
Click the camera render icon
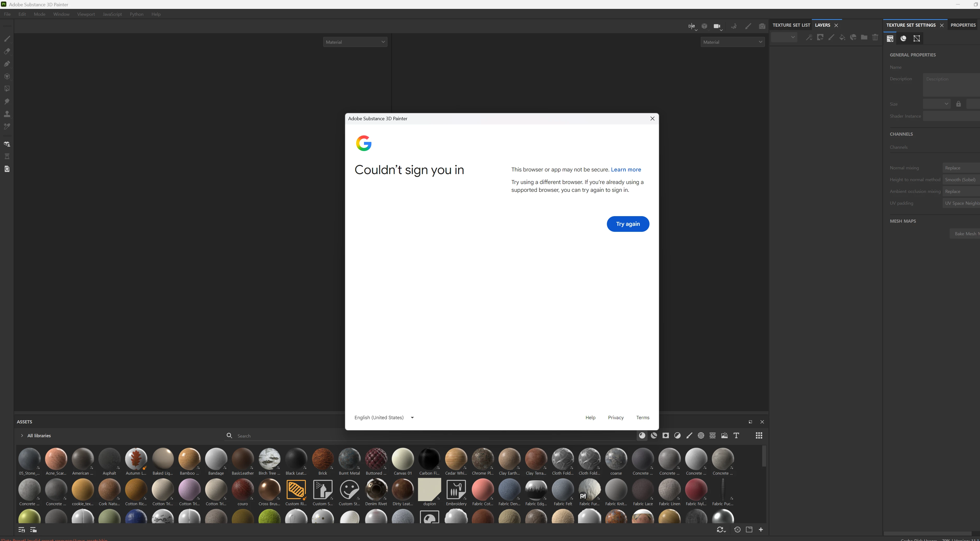(762, 26)
